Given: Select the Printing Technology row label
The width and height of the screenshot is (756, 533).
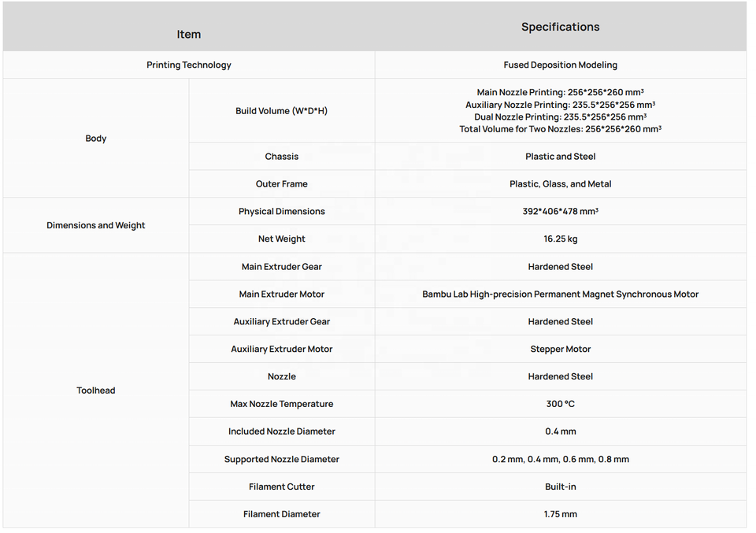Looking at the screenshot, I should pyautogui.click(x=189, y=65).
